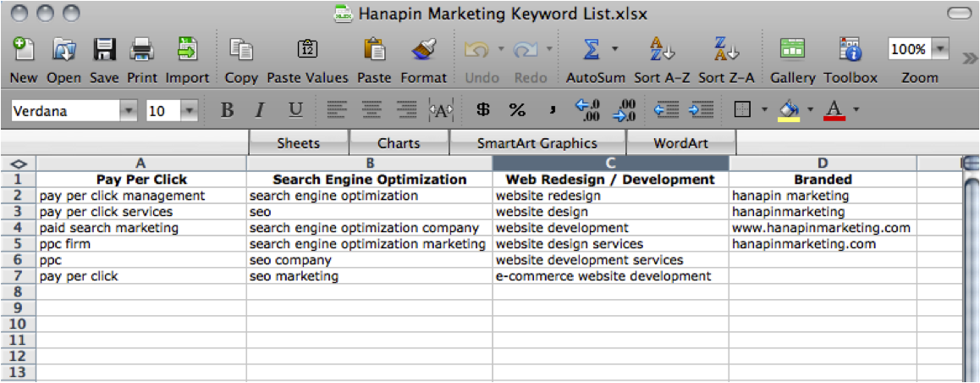
Task: Open the Gallery
Action: point(792,49)
